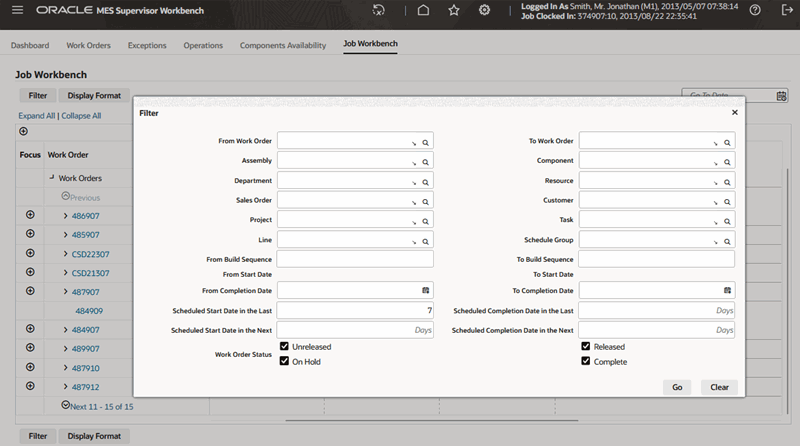
Task: Open Favorites star icon
Action: [x=454, y=10]
